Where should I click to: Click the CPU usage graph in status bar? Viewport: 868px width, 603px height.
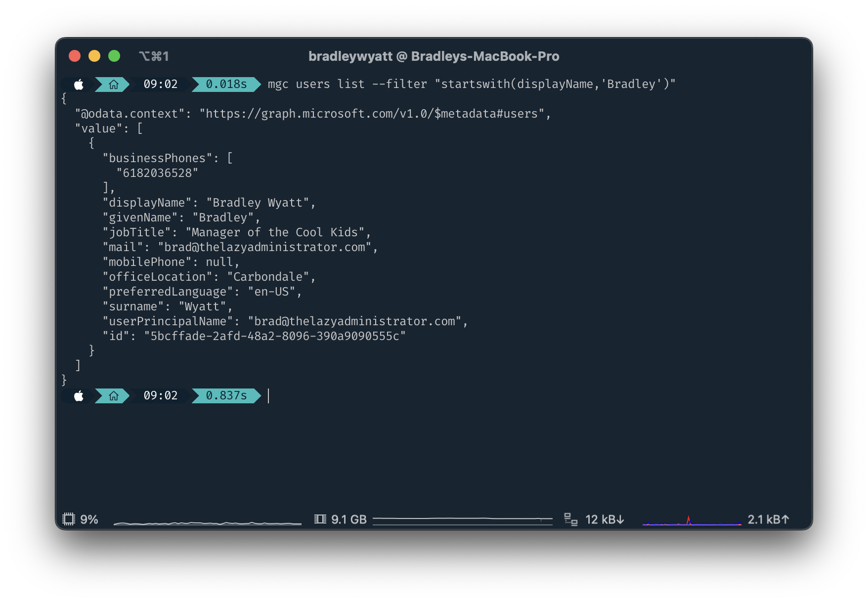point(207,522)
